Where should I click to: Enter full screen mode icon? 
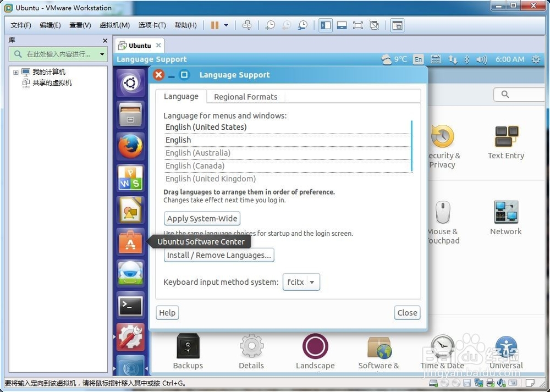point(358,25)
